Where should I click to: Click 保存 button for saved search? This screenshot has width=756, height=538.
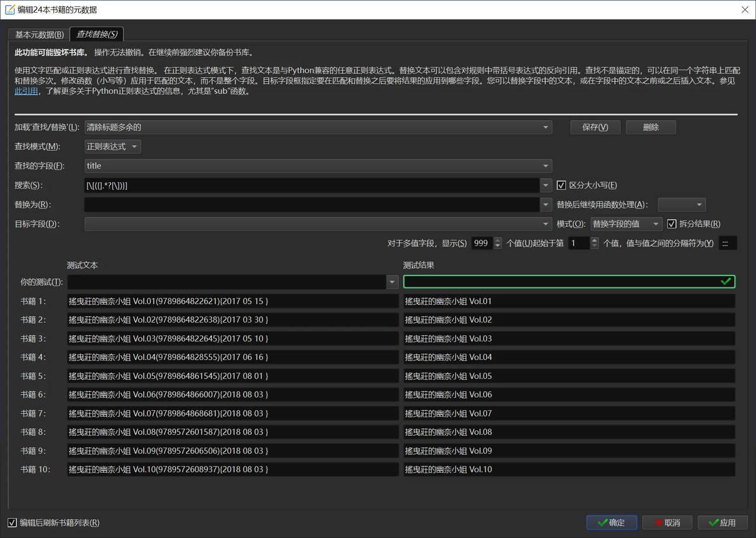coord(595,127)
